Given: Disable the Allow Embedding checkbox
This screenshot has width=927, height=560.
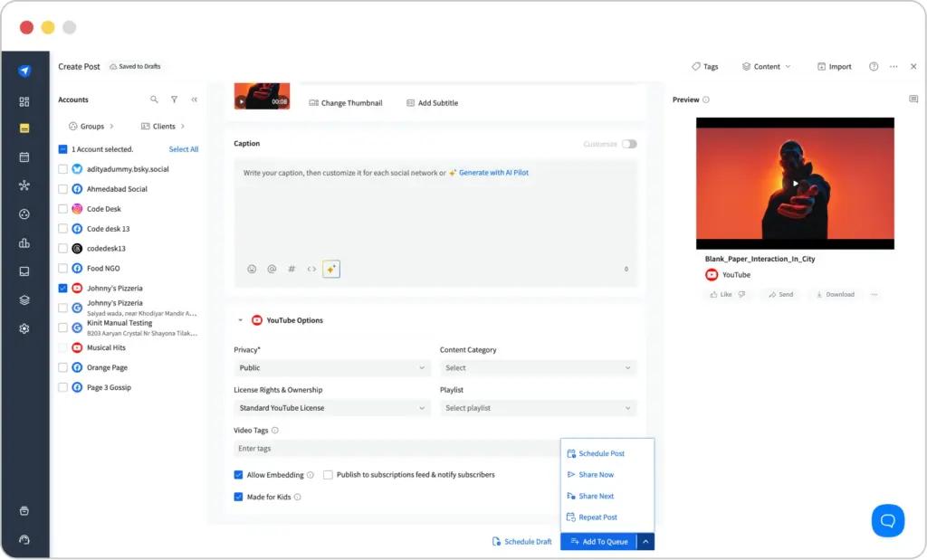Looking at the screenshot, I should click(237, 474).
